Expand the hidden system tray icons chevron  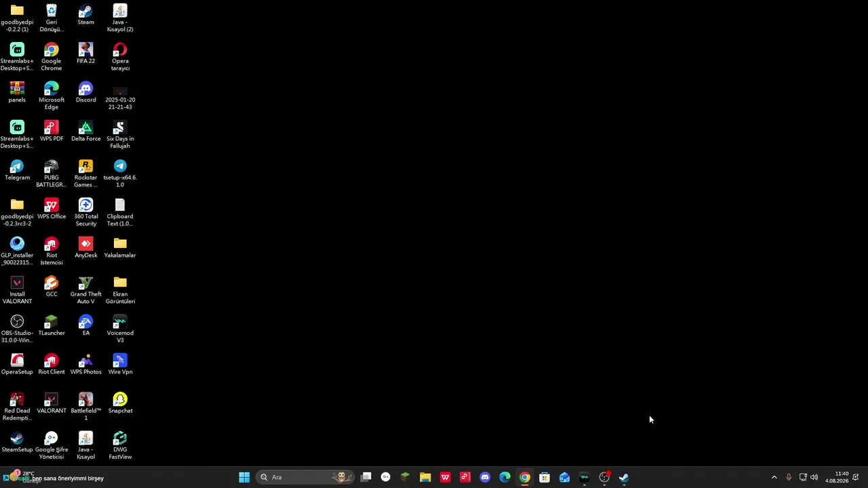pos(774,477)
